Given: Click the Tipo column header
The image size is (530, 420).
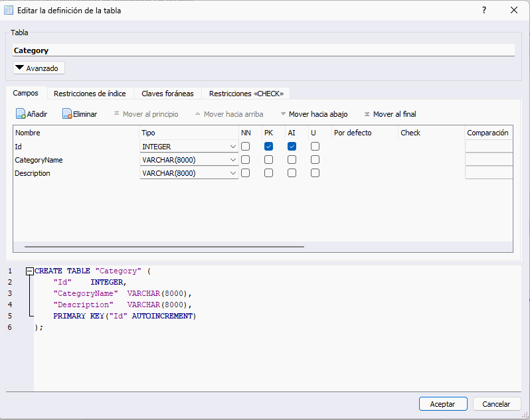Looking at the screenshot, I should click(189, 133).
